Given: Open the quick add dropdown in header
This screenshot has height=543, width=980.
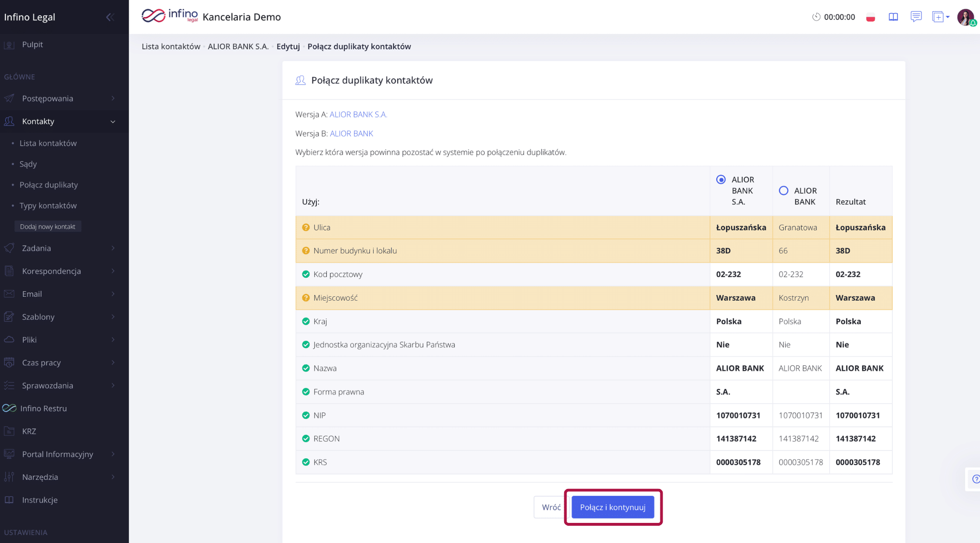Looking at the screenshot, I should [940, 17].
